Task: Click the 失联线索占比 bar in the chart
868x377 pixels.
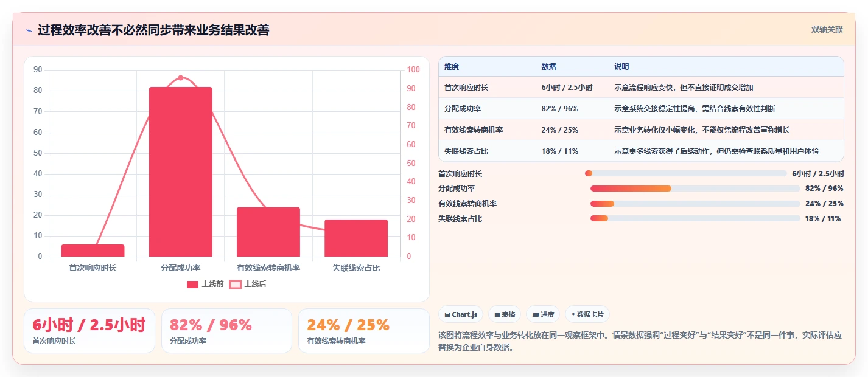Action: pos(356,238)
